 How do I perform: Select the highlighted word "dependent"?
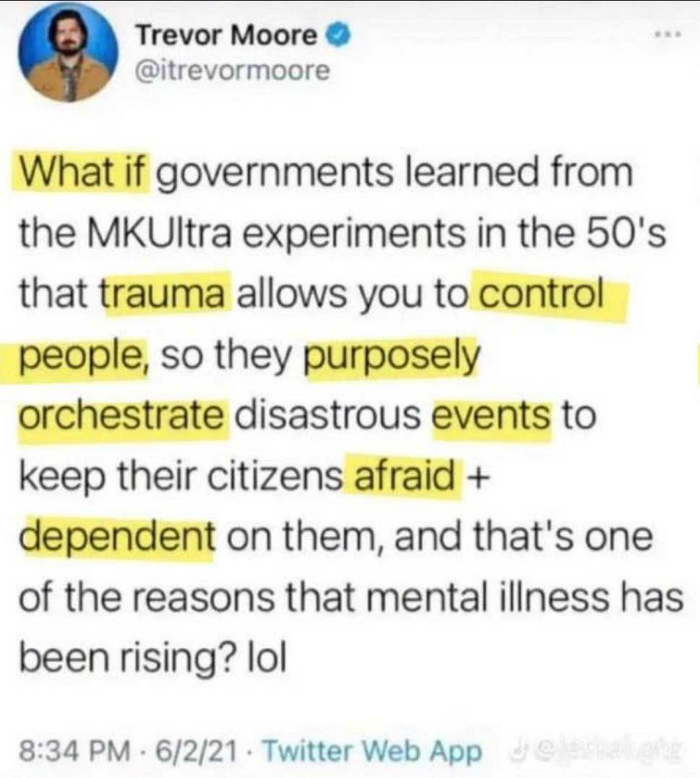(x=117, y=537)
